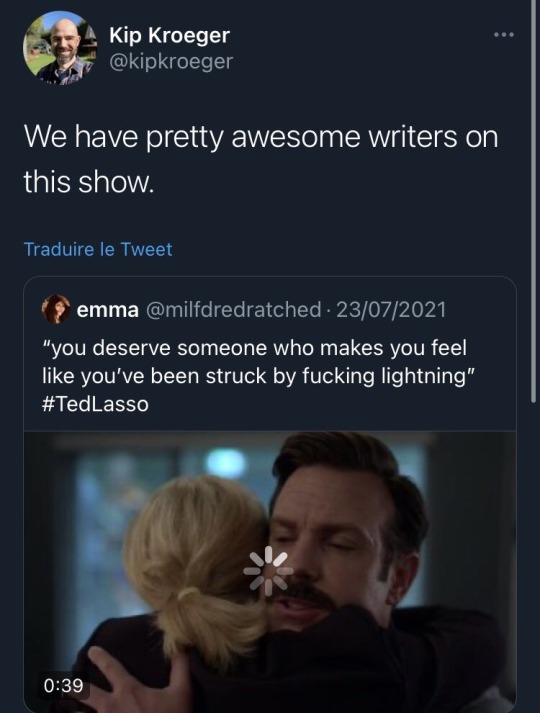Click the vertical scrollbar on the right
Image resolution: width=540 pixels, height=713 pixels.
click(x=533, y=200)
